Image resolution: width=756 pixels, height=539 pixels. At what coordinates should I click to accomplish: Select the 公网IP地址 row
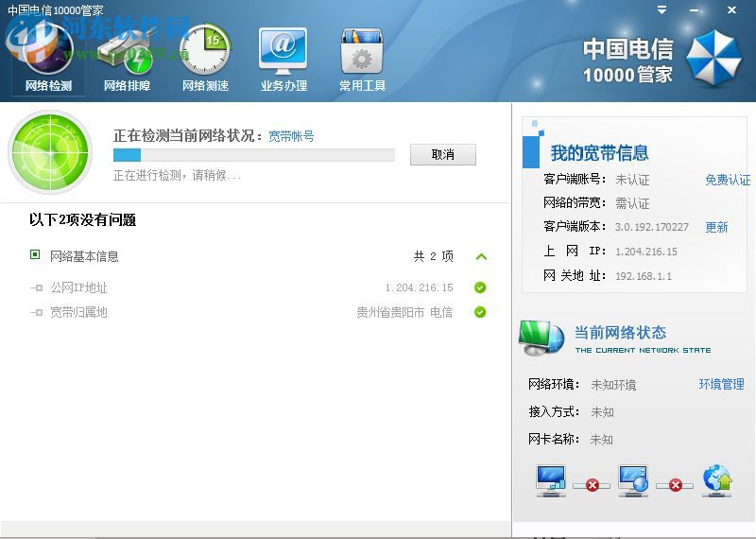258,287
